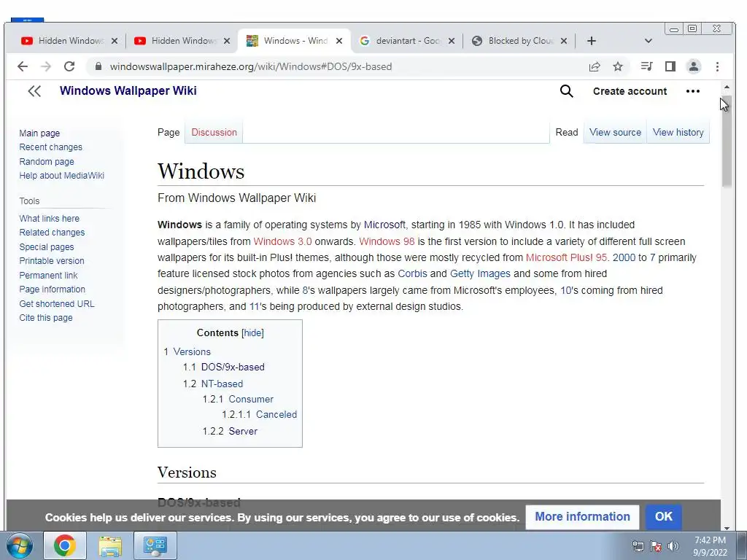The image size is (747, 560).
Task: Click the network tray icon
Action: [638, 546]
